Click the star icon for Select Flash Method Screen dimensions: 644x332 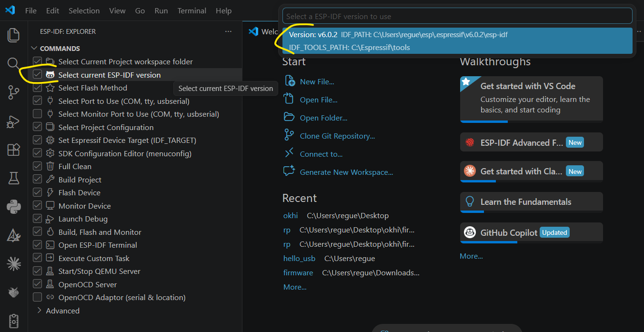[50, 88]
